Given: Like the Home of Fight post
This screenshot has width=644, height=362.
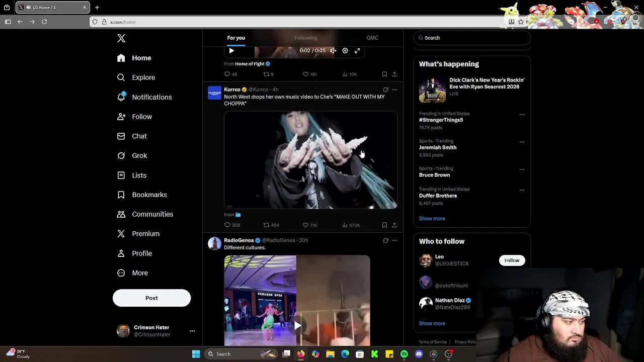Looking at the screenshot, I should click(x=309, y=74).
